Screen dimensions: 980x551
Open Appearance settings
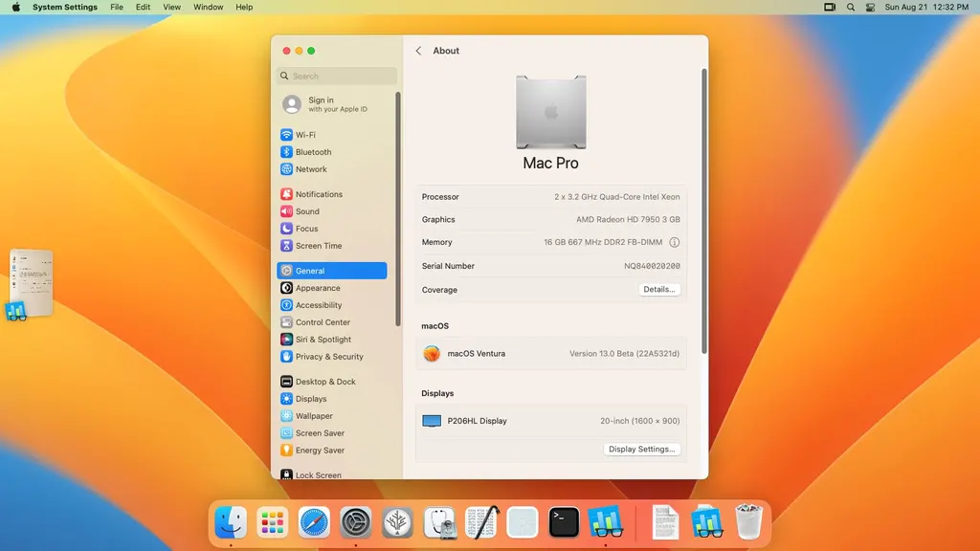(332, 288)
